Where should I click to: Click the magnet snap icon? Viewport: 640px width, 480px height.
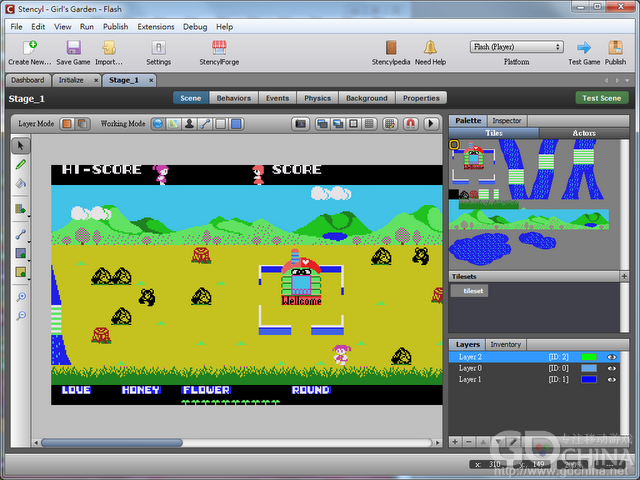411,124
